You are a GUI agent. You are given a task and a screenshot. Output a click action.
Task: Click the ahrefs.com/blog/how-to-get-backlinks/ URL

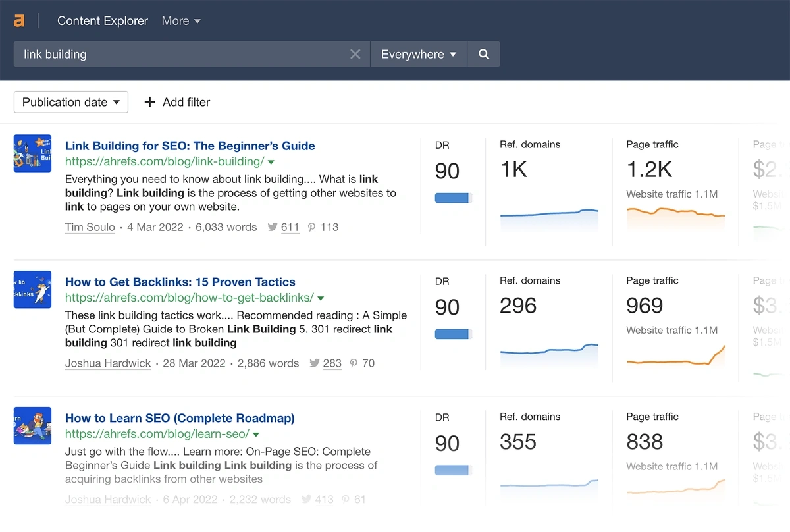[190, 298]
